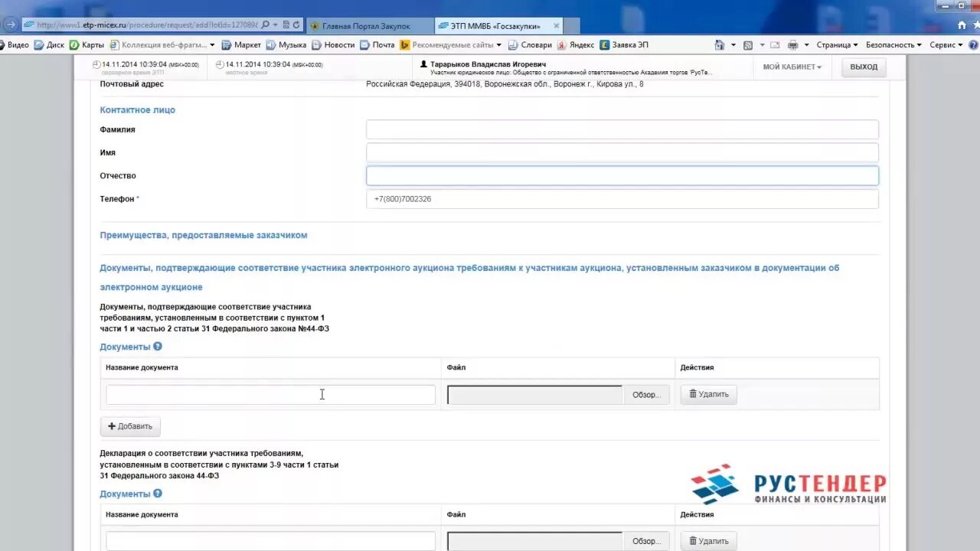Open the Карты favorites shortcut
This screenshot has height=551, width=980.
[87, 45]
